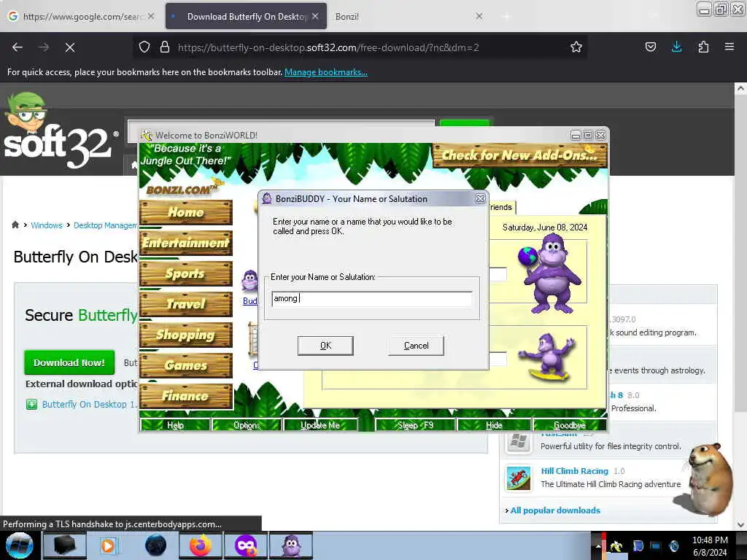This screenshot has width=747, height=560.
Task: Open the Shopping section in BonziWORLD
Action: (x=186, y=335)
